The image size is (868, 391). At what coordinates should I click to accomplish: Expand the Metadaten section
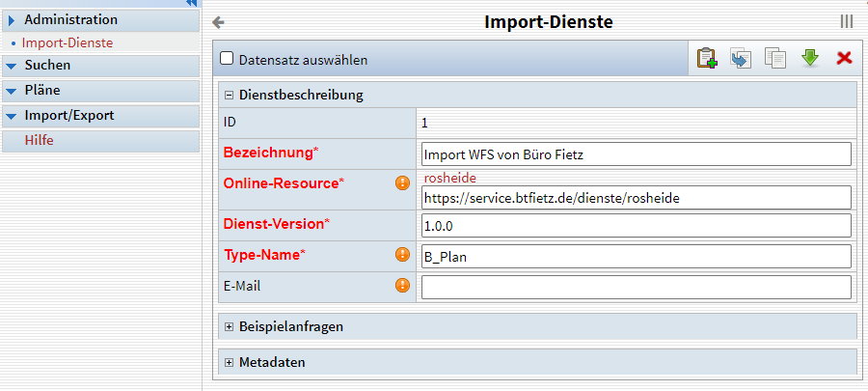pyautogui.click(x=230, y=362)
